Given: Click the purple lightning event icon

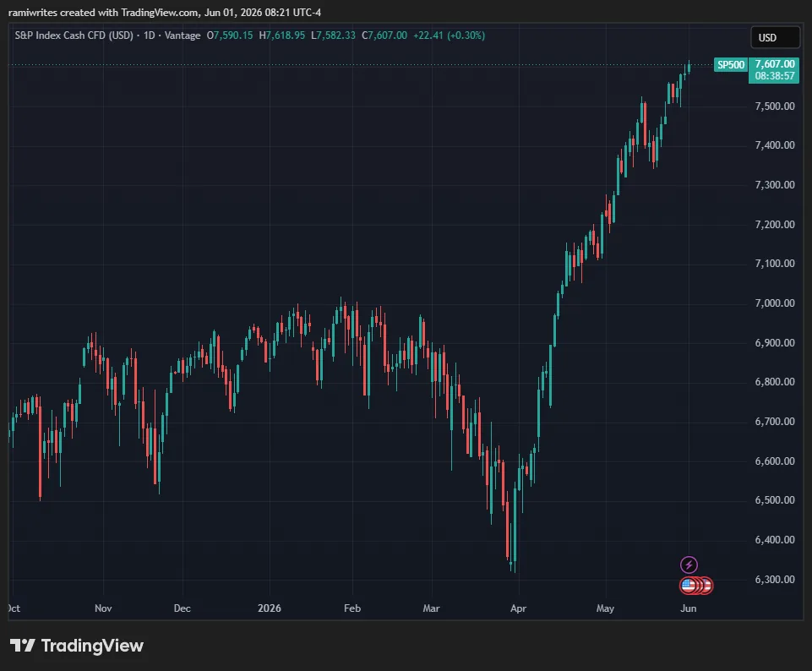Looking at the screenshot, I should coord(689,565).
